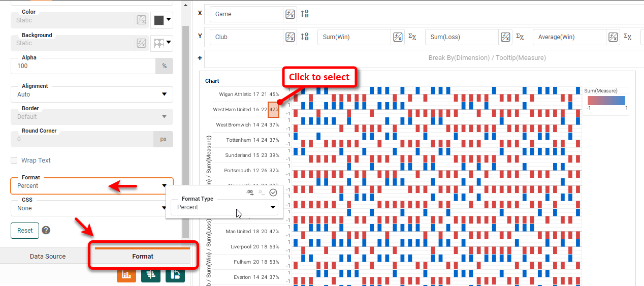Screen dimensions: 644x286
Task: Click the dark gray Color swatch
Action: (158, 20)
